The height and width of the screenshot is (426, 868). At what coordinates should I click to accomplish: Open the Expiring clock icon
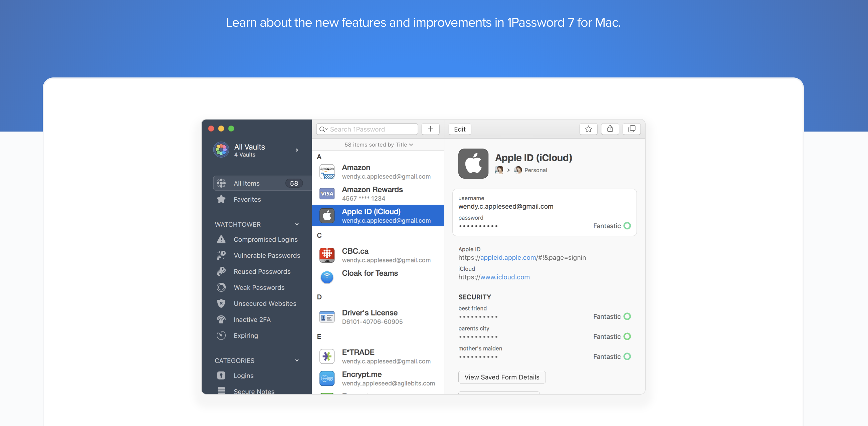coord(221,335)
